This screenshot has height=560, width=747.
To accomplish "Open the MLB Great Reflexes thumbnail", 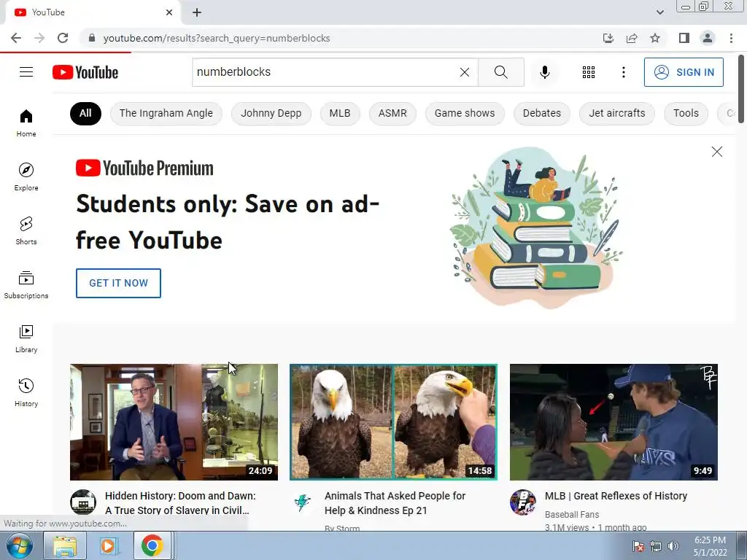I will (x=614, y=422).
